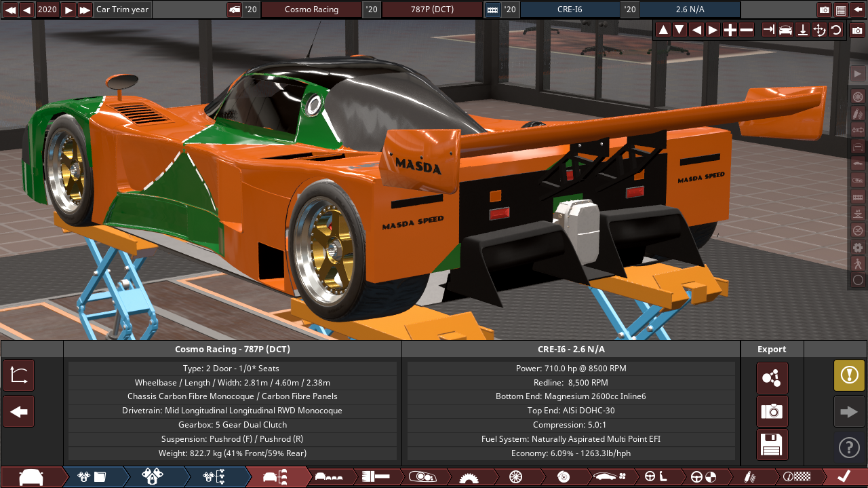Click the top-right back arrow icon
868x488 pixels.
click(x=857, y=10)
